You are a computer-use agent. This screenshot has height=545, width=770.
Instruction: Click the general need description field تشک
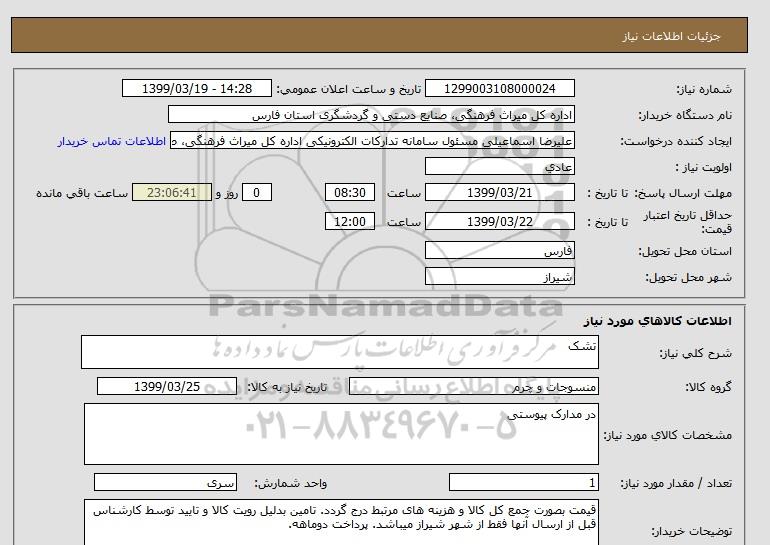click(340, 352)
